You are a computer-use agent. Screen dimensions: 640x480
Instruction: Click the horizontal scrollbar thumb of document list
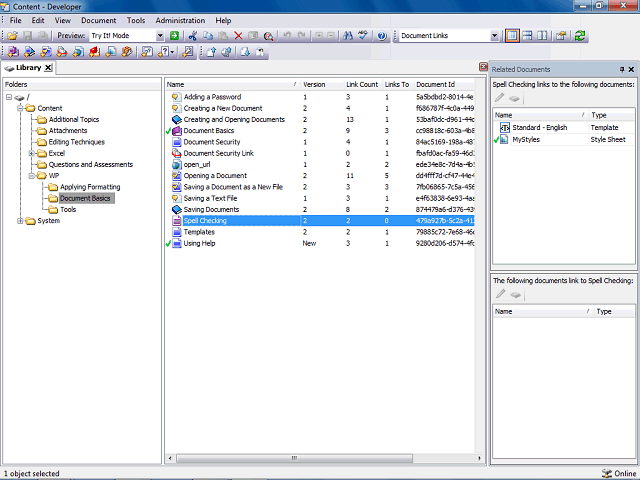pyautogui.click(x=294, y=458)
